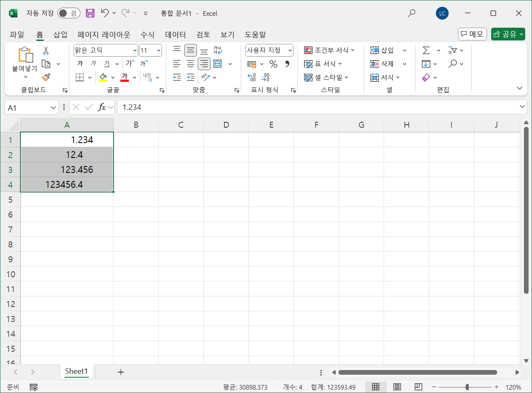Collapse the ribbon with the chevron
Image resolution: width=532 pixels, height=393 pixels.
coord(519,88)
